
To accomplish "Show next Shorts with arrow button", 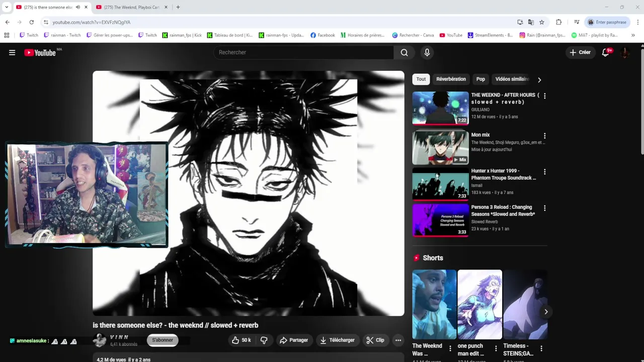I will [x=546, y=312].
